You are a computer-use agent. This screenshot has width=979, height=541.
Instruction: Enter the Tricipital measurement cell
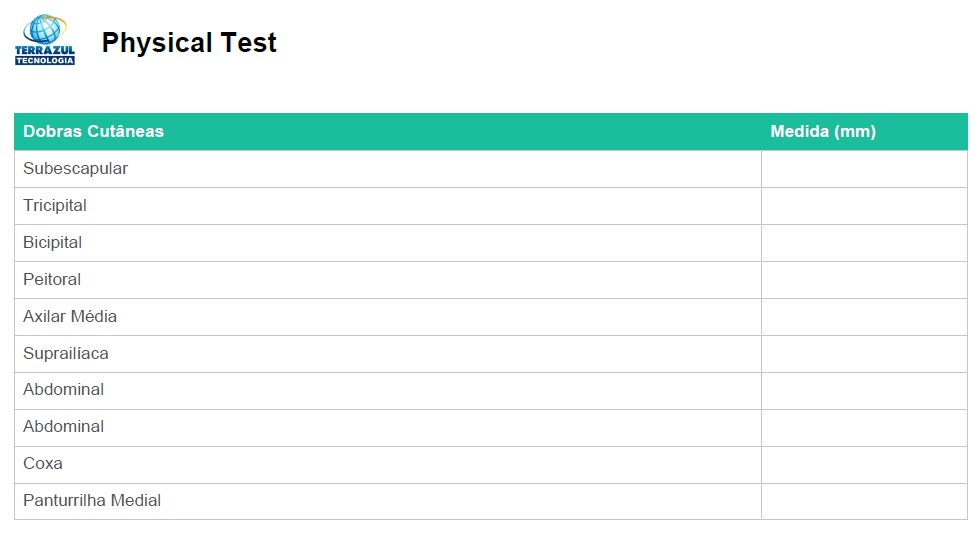click(864, 206)
